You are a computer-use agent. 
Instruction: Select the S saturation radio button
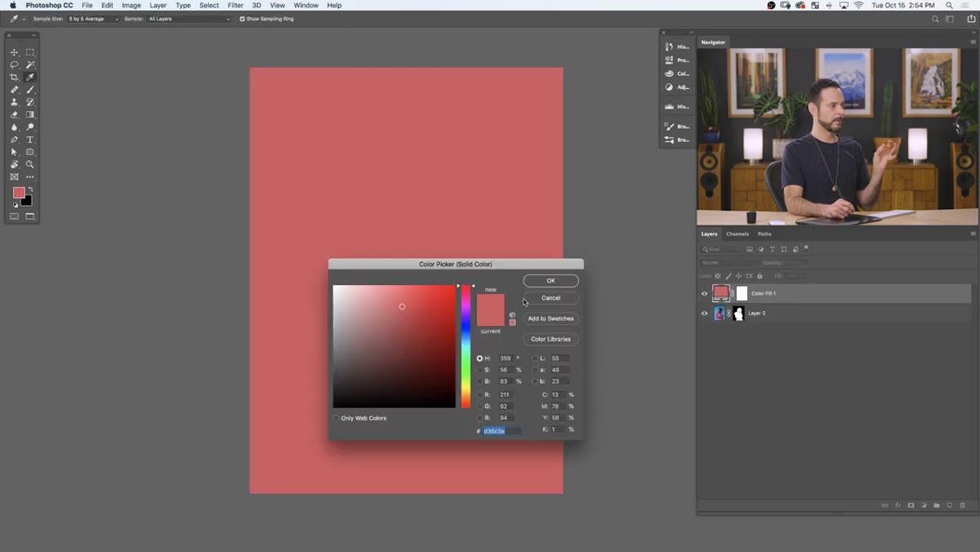[x=479, y=370]
